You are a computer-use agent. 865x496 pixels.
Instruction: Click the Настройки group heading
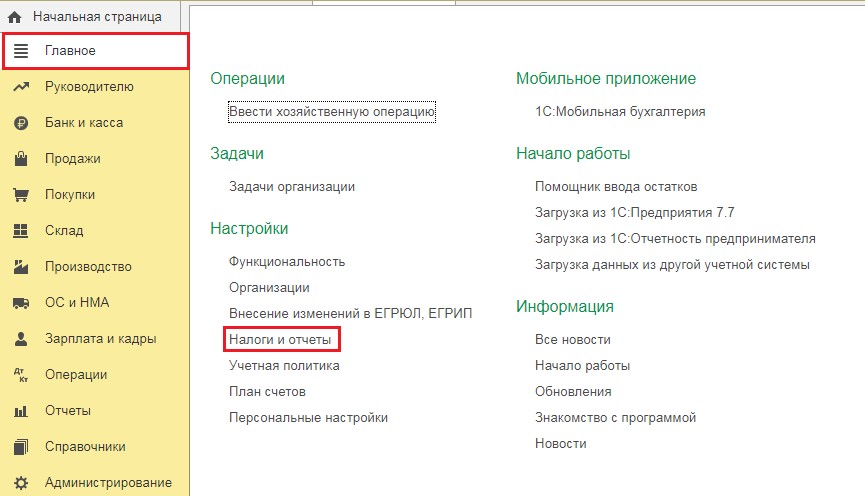[x=249, y=228]
